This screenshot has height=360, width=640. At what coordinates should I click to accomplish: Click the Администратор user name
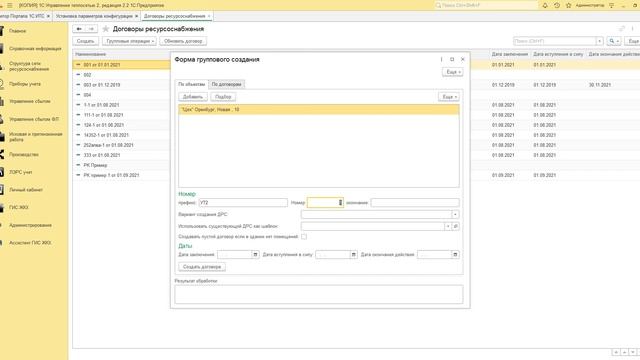tap(590, 5)
